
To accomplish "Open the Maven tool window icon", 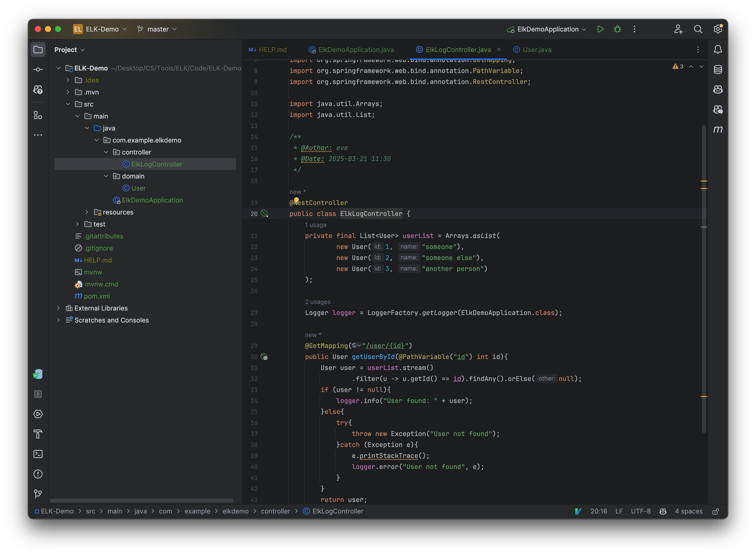I will [x=718, y=129].
